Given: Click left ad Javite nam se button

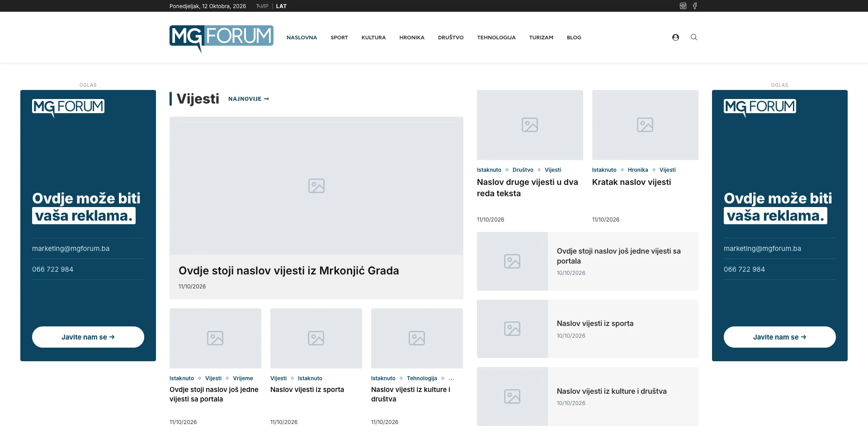Looking at the screenshot, I should [88, 337].
